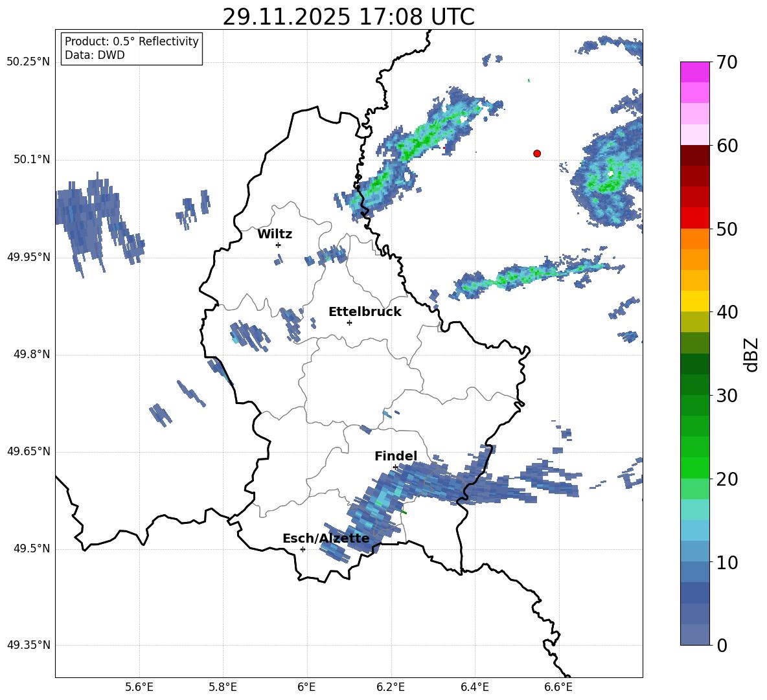Click the dark red colorbar segment below 60
Image resolution: width=767 pixels, height=700 pixels.
point(695,155)
